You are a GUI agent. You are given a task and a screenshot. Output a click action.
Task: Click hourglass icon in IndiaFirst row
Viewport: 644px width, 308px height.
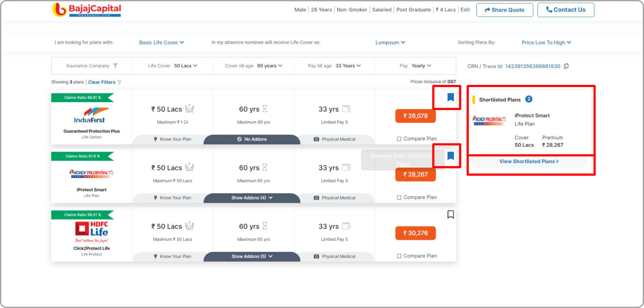[x=265, y=109]
